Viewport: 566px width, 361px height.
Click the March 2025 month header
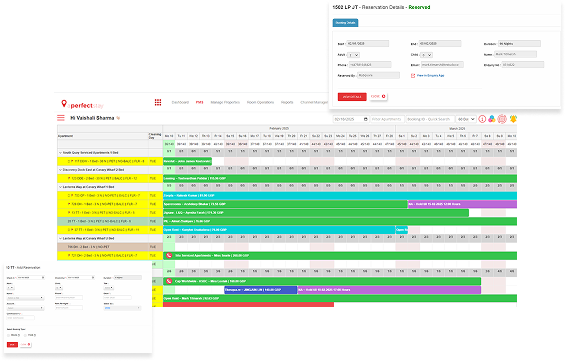pos(456,129)
